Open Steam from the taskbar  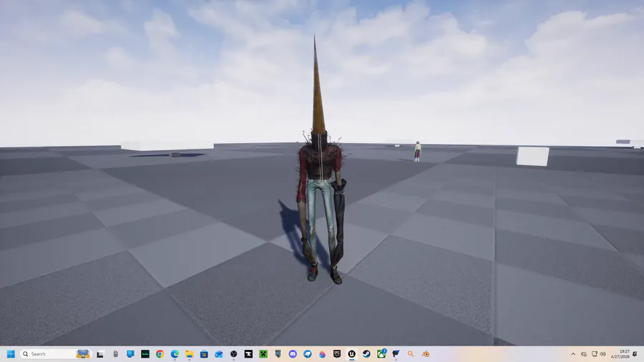click(x=366, y=354)
